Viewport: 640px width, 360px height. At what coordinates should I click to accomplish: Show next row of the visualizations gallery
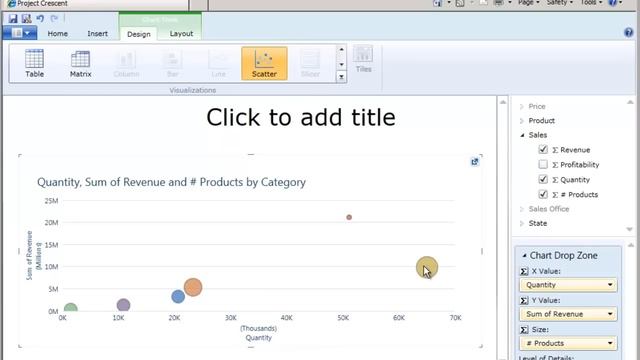click(341, 64)
